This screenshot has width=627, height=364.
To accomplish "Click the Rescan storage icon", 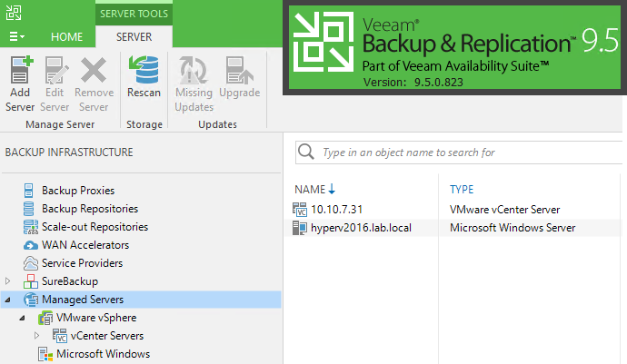I will coord(144,70).
